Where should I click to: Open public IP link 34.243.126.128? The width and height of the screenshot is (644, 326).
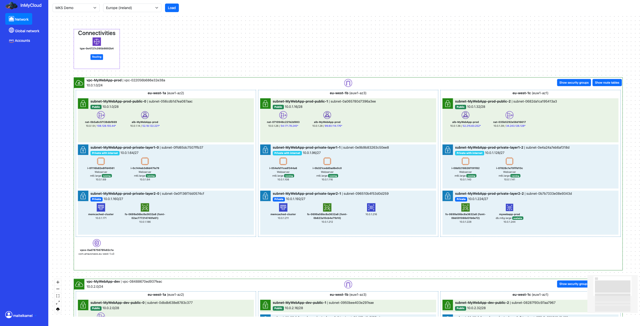tap(516, 126)
